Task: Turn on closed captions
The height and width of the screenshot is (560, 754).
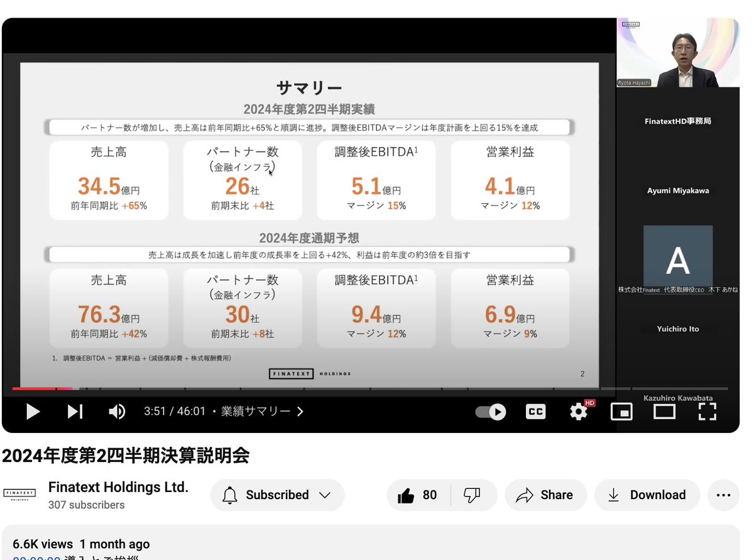Action: point(535,412)
